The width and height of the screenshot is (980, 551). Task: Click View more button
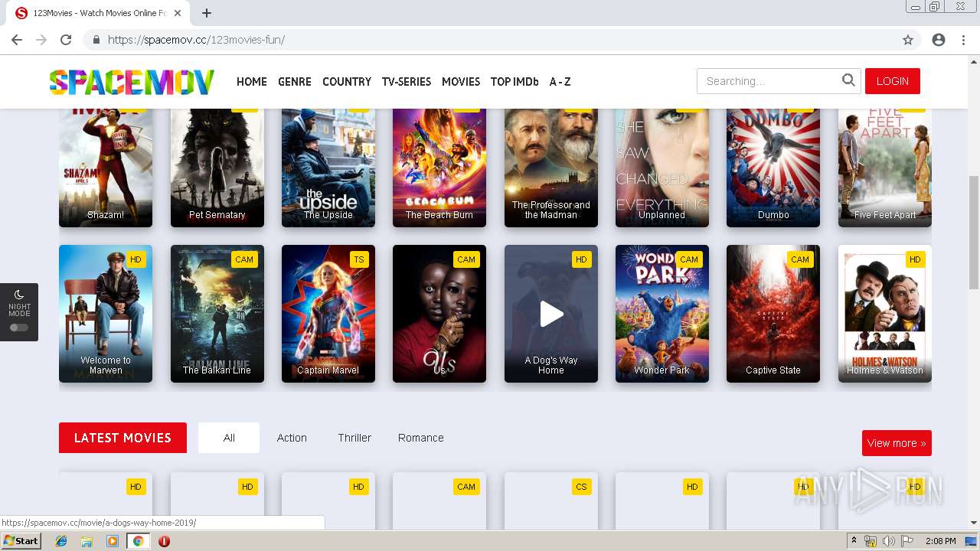897,443
